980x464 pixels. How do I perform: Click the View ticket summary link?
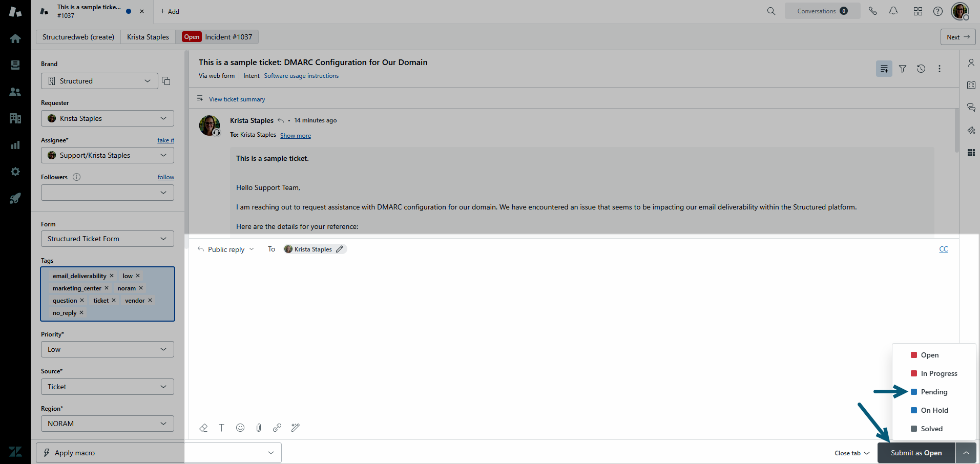[x=237, y=99]
